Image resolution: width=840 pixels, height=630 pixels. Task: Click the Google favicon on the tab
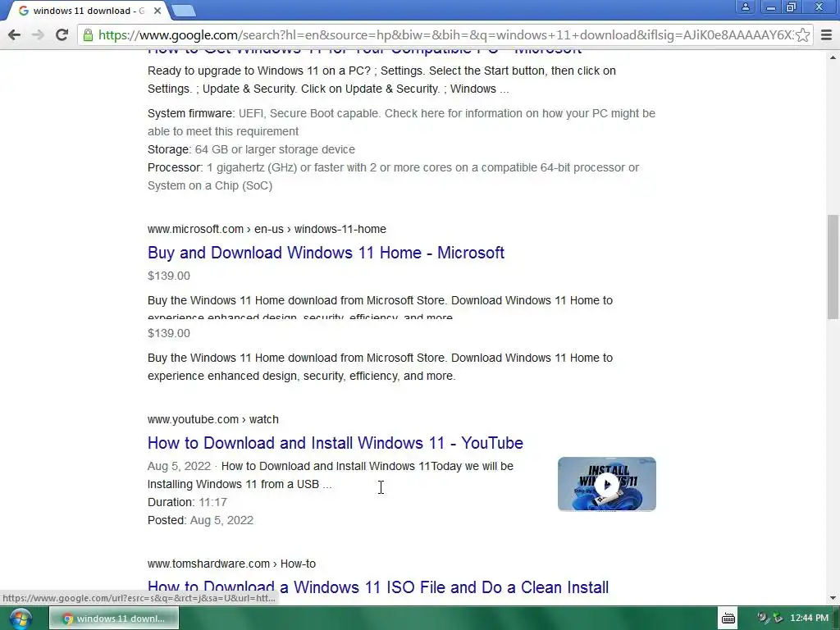(x=24, y=11)
